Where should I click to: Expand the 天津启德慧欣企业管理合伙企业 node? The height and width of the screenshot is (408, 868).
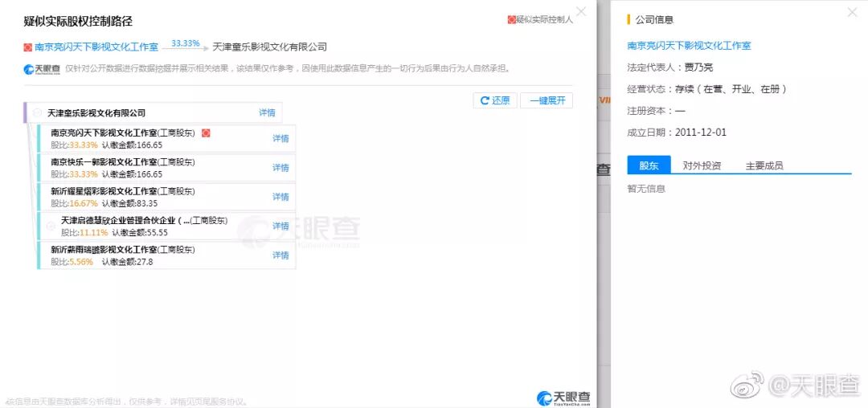[x=51, y=226]
